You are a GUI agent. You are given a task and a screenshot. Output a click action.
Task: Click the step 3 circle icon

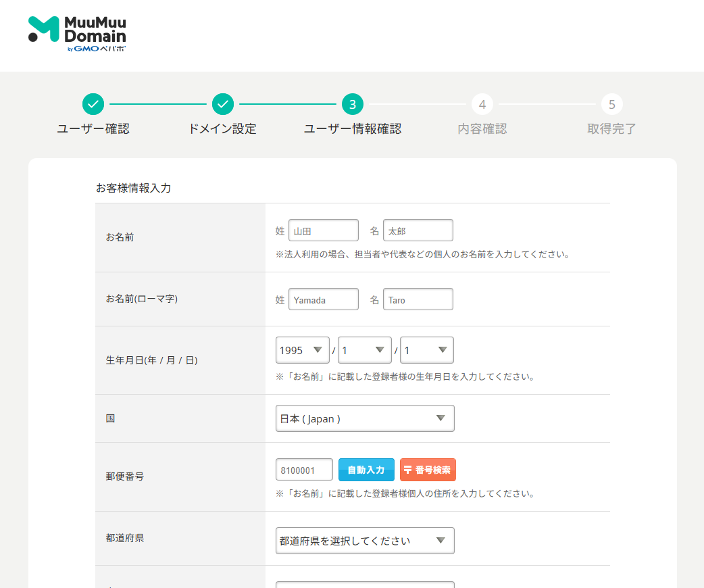tap(353, 104)
